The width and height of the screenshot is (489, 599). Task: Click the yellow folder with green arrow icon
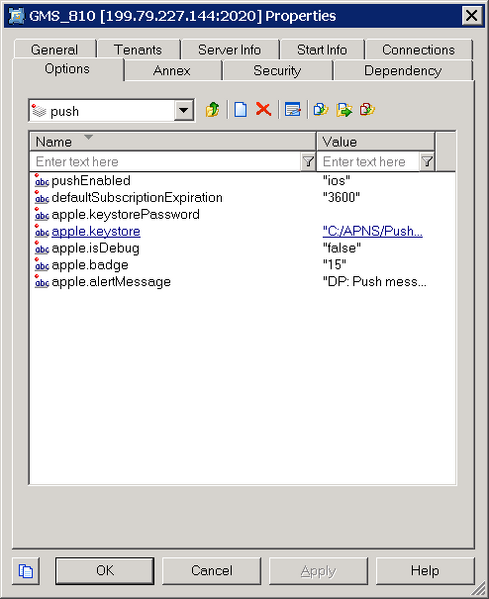tap(344, 110)
